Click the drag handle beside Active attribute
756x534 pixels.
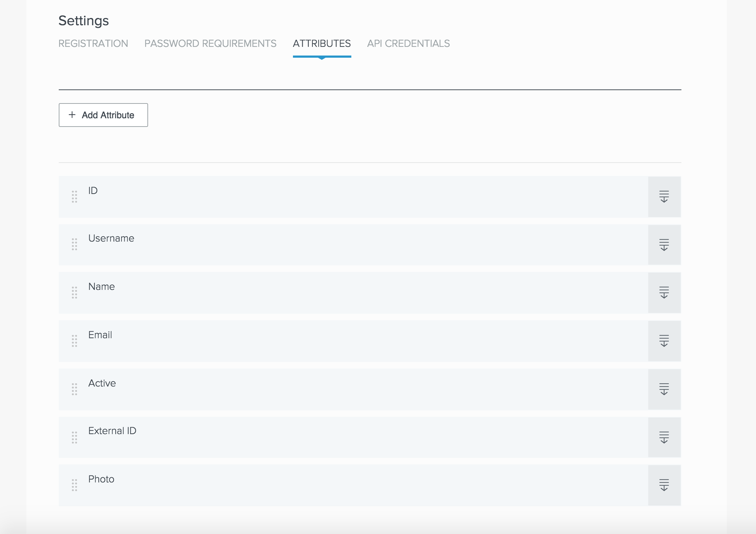coord(74,389)
